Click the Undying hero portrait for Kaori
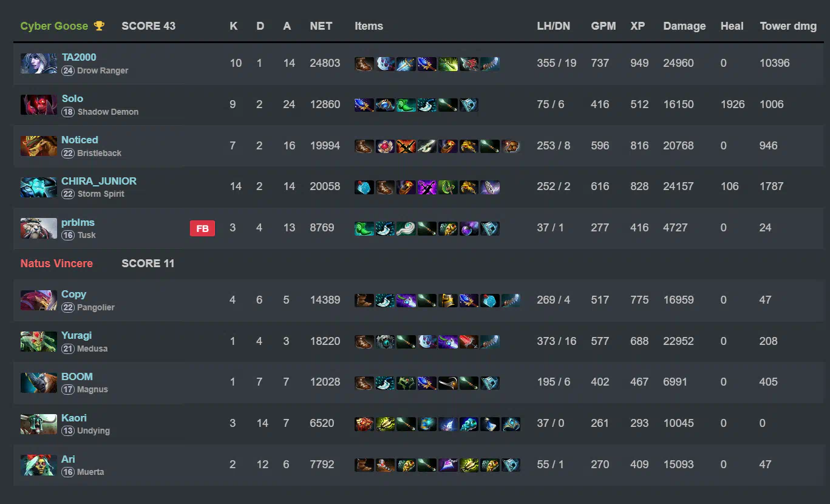The width and height of the screenshot is (830, 504). point(39,424)
